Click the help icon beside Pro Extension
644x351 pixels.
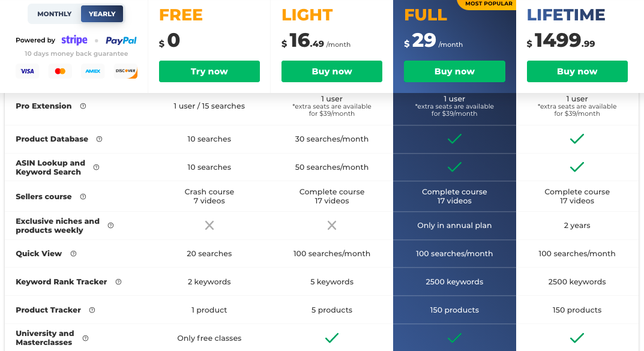coord(83,106)
